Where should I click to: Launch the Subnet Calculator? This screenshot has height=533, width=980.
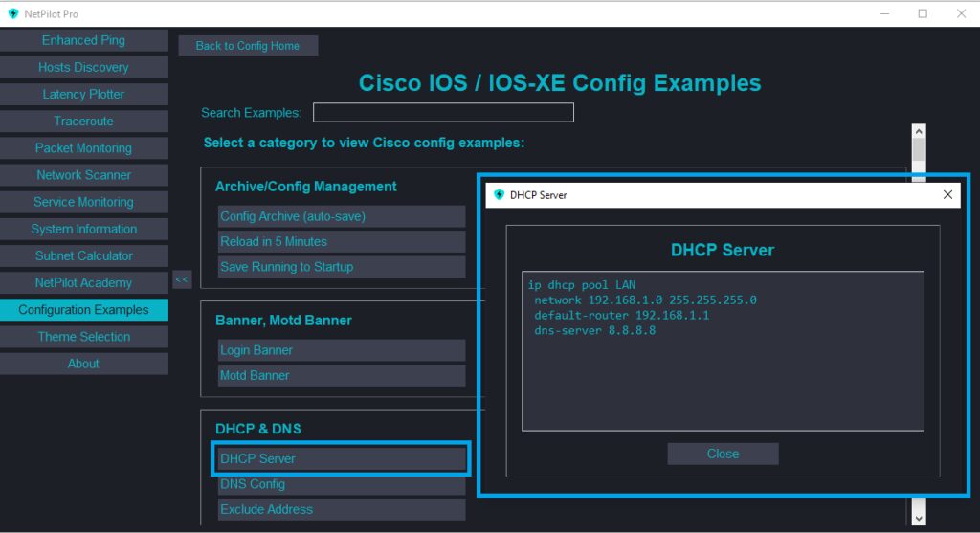tap(84, 255)
